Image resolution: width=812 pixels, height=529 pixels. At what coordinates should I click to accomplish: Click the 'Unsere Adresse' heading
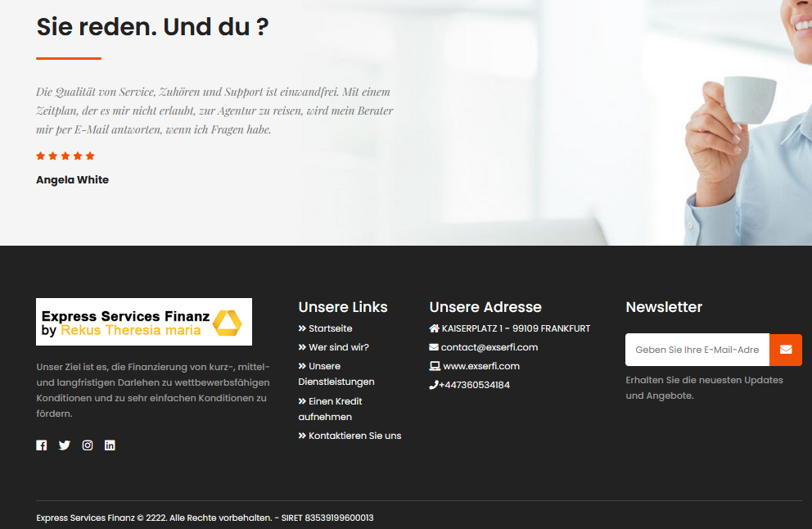click(485, 307)
